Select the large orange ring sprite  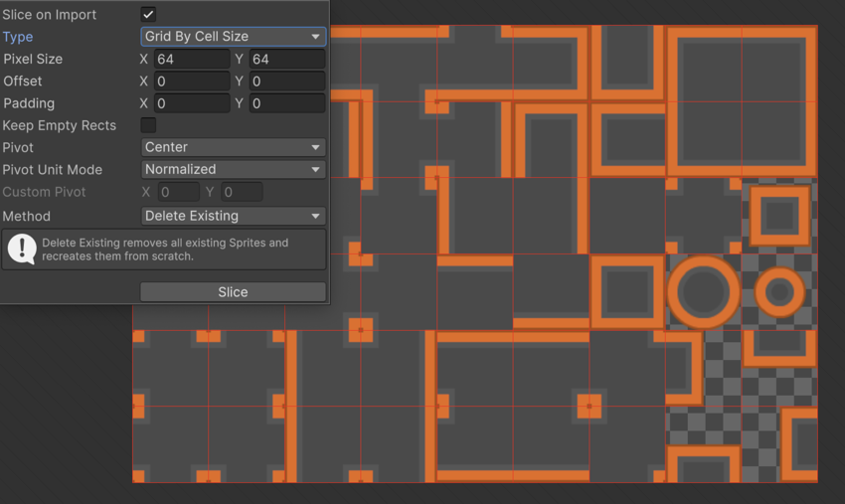tap(703, 292)
